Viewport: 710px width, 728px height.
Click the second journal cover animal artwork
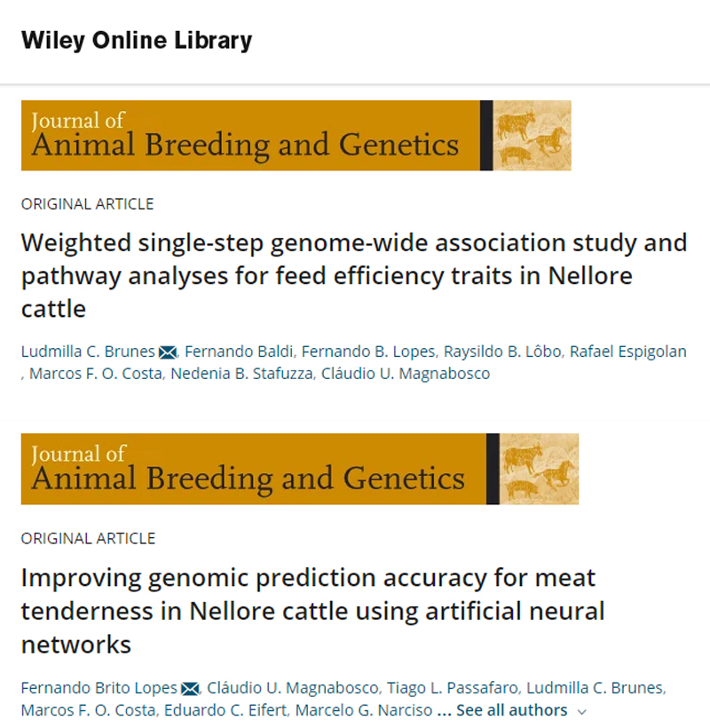tap(540, 469)
